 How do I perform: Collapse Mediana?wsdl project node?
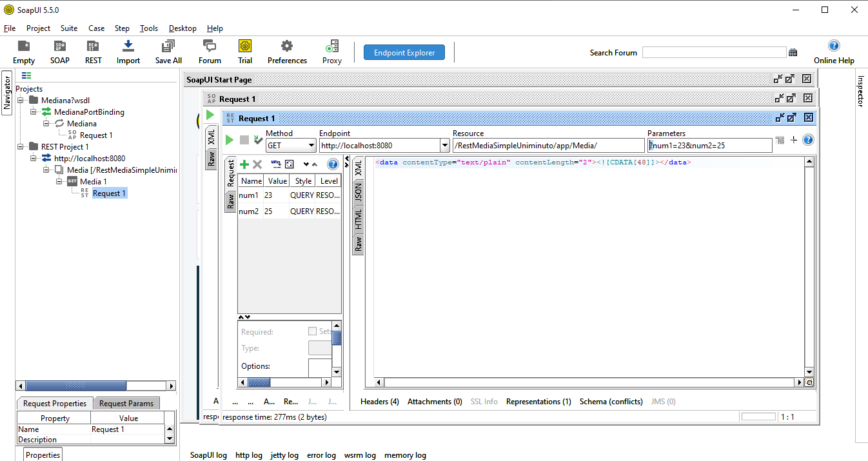[x=21, y=100]
